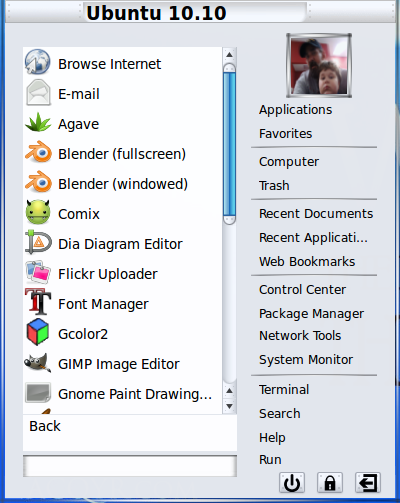
Task: Click the lock screen padlock button
Action: point(330,482)
